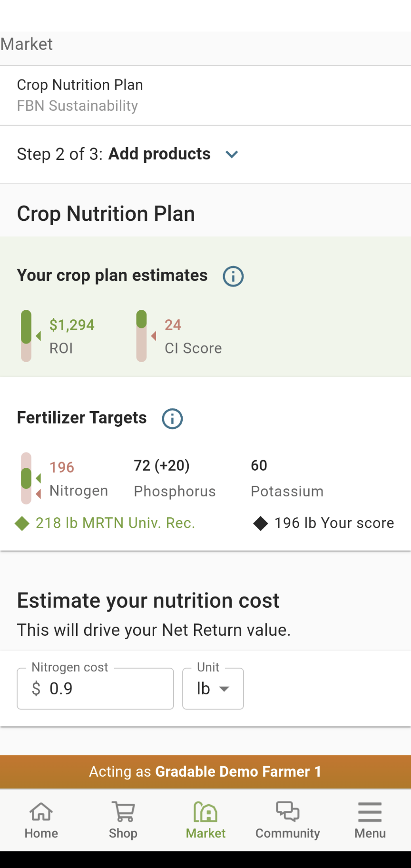Tap the CI Score gauge bar
The height and width of the screenshot is (868, 411).
pyautogui.click(x=141, y=336)
